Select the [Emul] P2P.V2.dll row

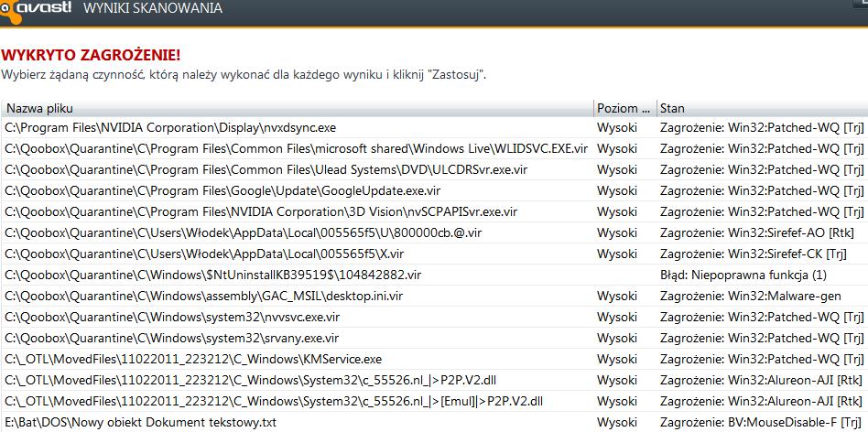point(435,401)
